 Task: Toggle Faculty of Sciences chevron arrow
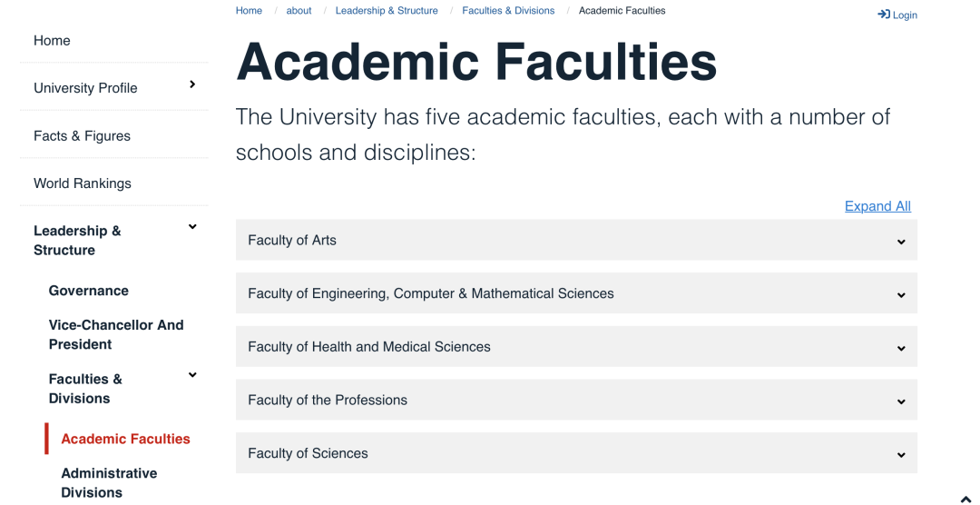point(901,454)
